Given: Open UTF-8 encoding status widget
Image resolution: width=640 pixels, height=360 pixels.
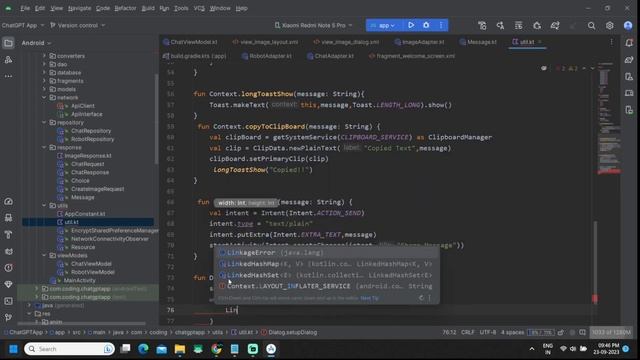Looking at the screenshot, I should pos(488,332).
